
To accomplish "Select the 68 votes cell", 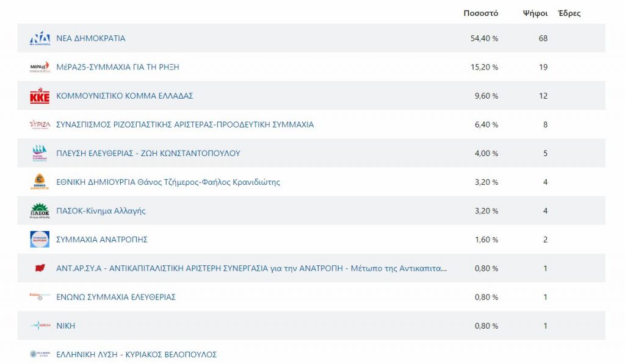I will click(543, 38).
